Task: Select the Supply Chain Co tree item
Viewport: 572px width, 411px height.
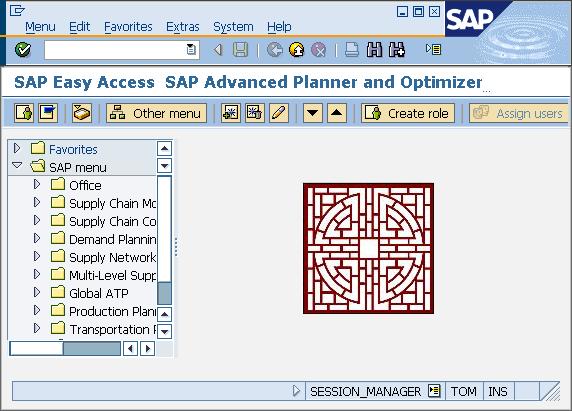Action: coord(113,221)
